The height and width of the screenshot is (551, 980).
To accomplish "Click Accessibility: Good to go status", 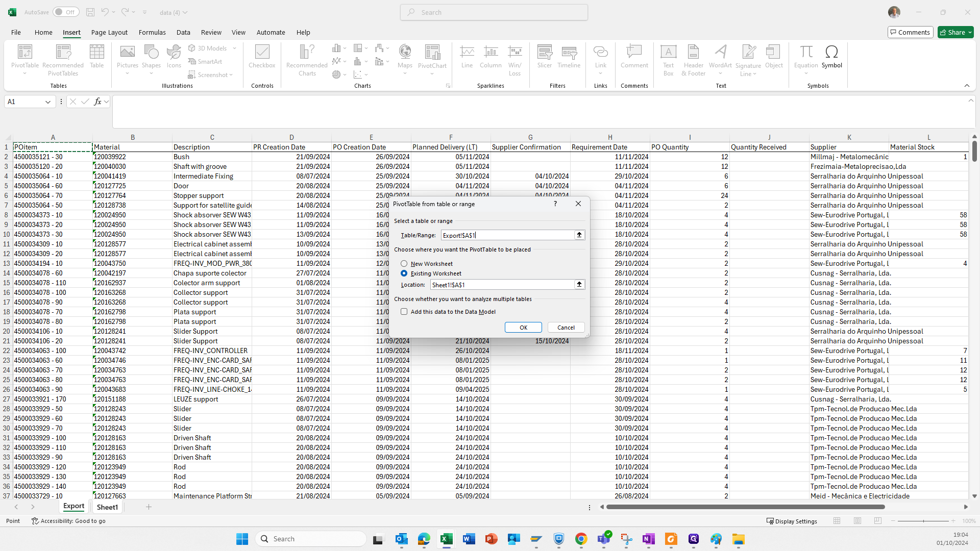I will pyautogui.click(x=69, y=521).
